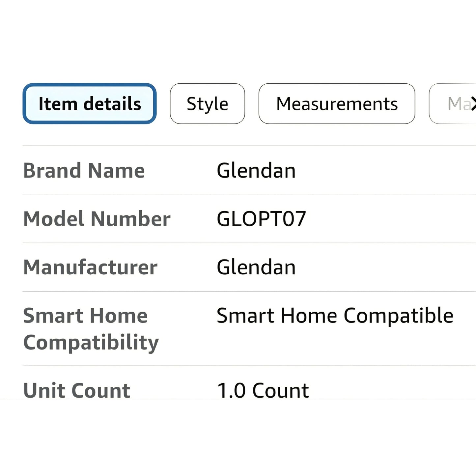Select the Item details tab
This screenshot has height=476, width=476.
(x=89, y=104)
